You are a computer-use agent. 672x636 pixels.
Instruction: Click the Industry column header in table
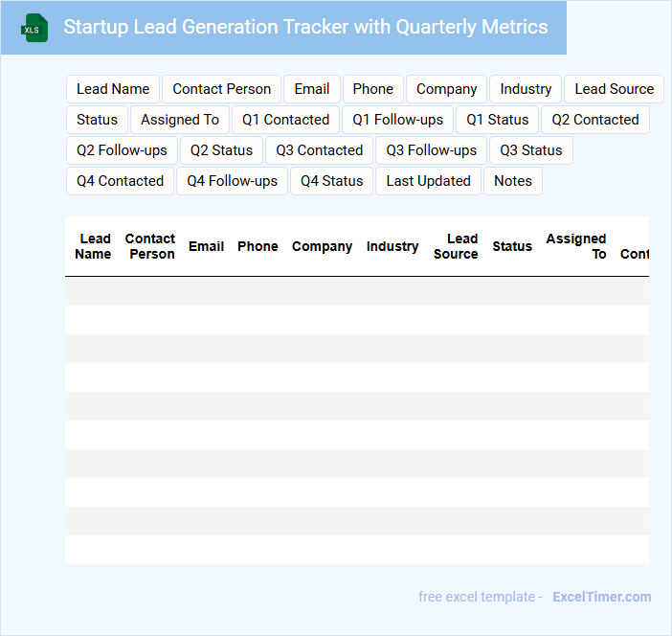(x=392, y=246)
